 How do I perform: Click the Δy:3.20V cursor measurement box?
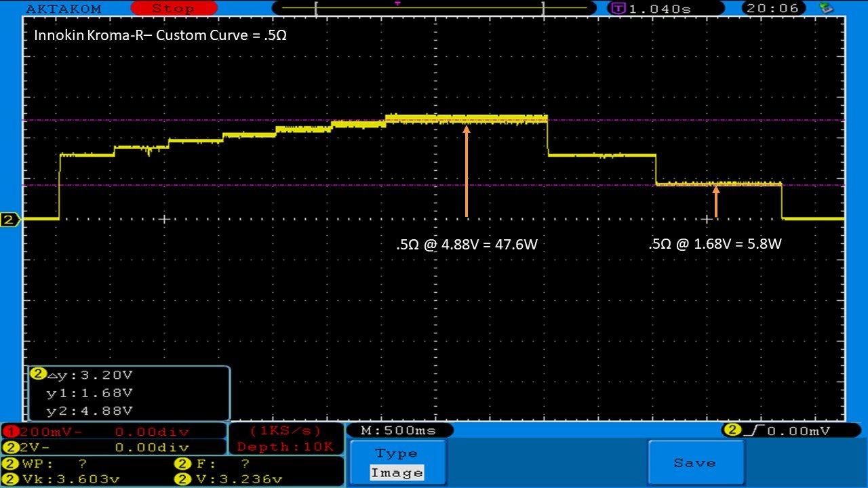[x=129, y=393]
